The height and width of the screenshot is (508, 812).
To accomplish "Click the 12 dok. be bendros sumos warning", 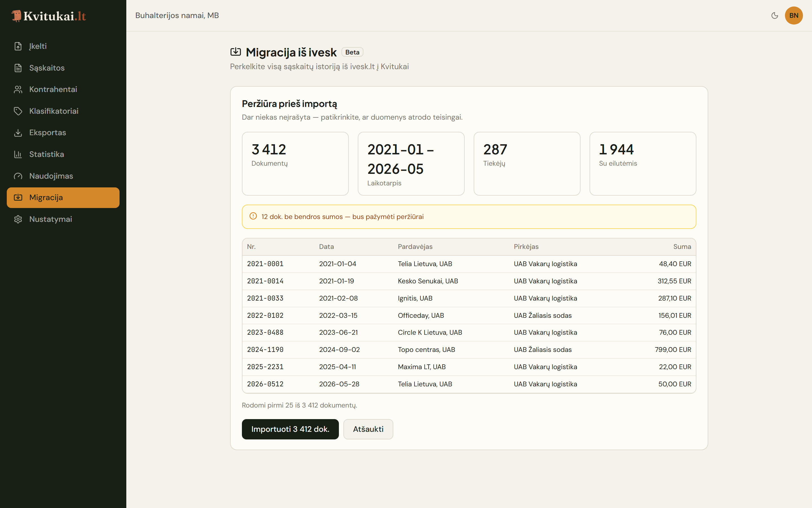I will click(469, 217).
